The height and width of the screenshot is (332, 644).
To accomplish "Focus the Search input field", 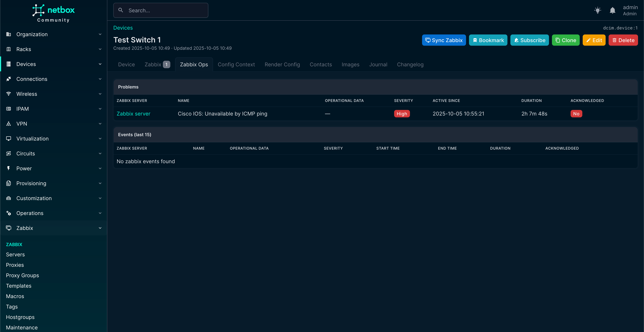I will (x=161, y=10).
